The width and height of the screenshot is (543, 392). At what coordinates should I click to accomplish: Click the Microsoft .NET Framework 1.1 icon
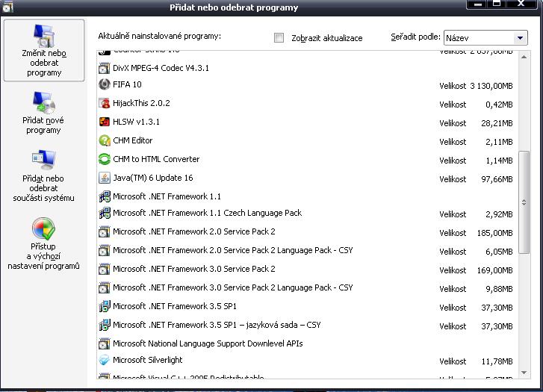click(105, 196)
